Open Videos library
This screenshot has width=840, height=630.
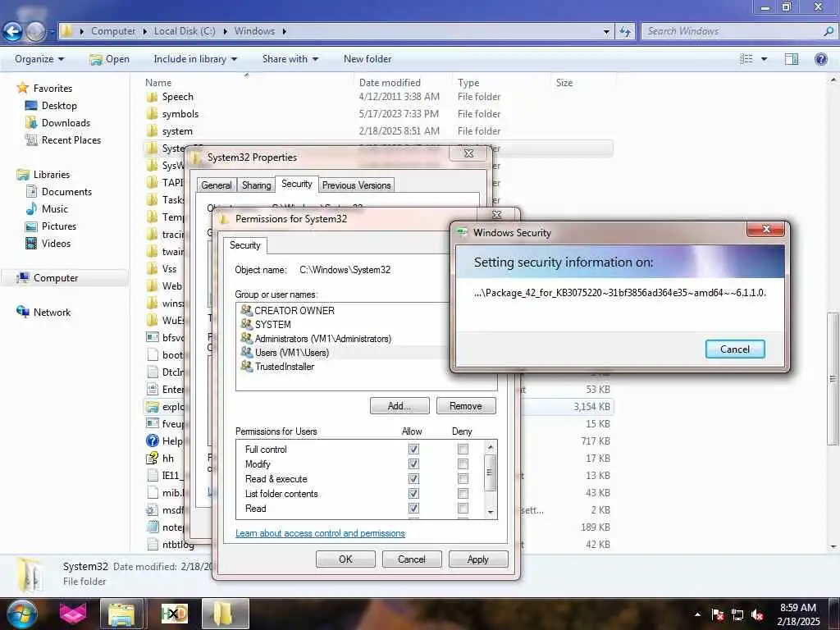click(56, 243)
